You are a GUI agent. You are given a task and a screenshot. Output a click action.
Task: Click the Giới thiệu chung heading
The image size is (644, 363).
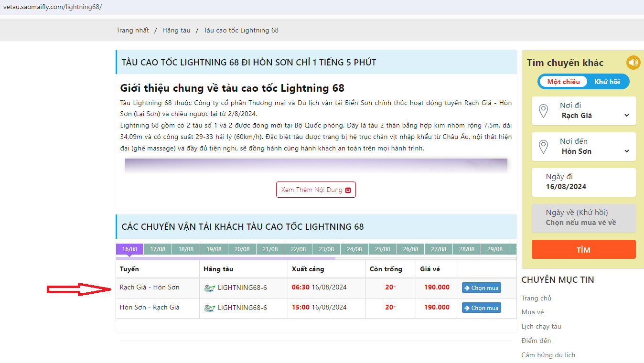[x=232, y=88]
